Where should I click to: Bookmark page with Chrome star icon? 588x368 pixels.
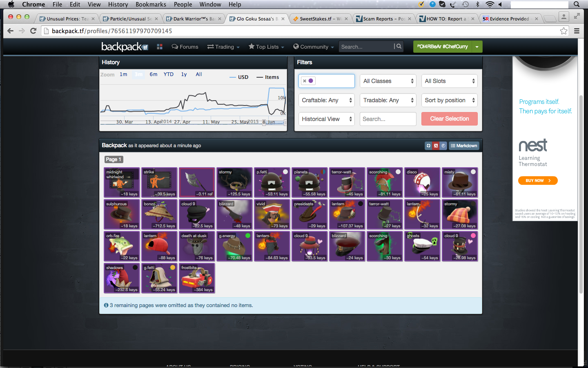(563, 31)
